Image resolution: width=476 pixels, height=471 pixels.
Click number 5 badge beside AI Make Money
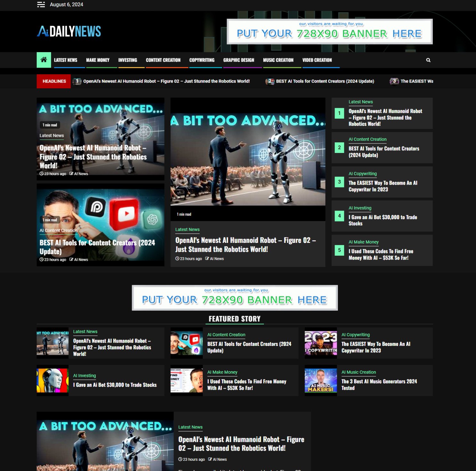click(339, 250)
